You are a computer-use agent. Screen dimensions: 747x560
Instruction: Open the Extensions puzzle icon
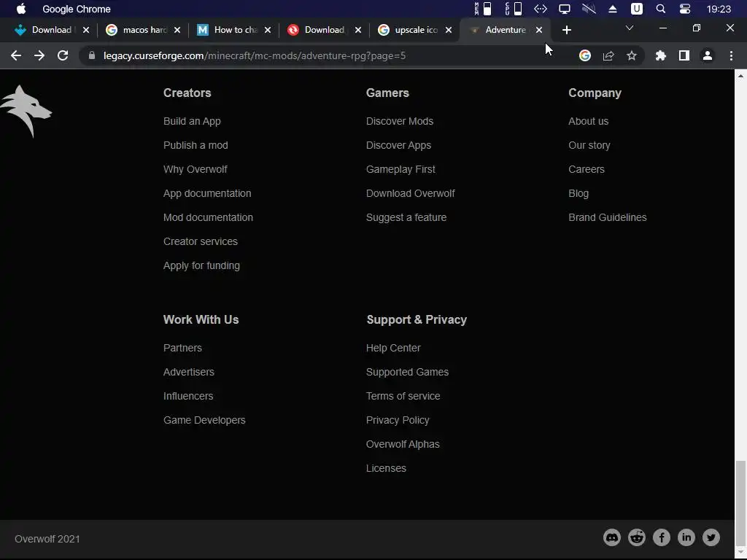tap(660, 55)
